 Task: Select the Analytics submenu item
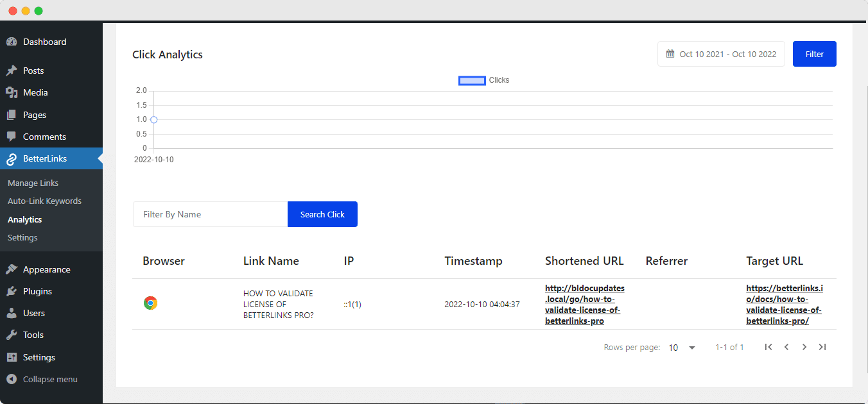tap(24, 219)
